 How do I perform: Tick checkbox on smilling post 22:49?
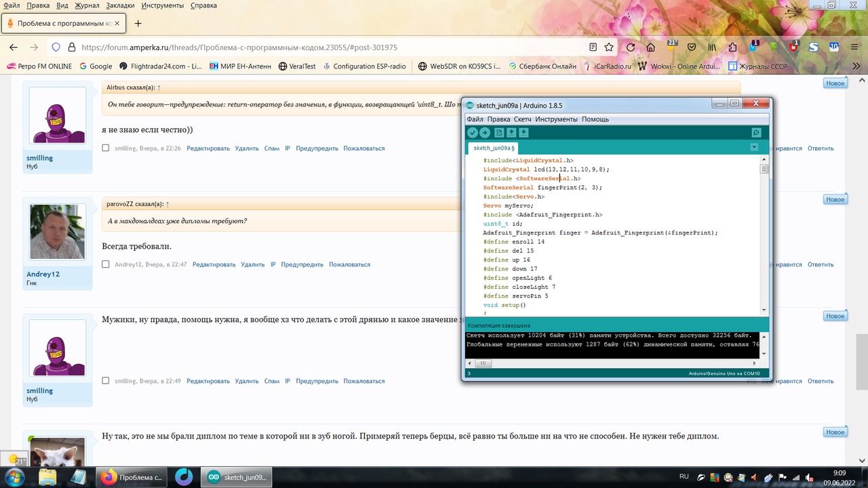106,381
